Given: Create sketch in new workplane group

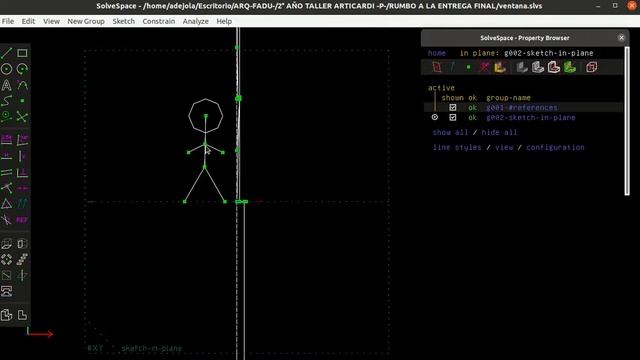Looking at the screenshot, I should (7, 276).
